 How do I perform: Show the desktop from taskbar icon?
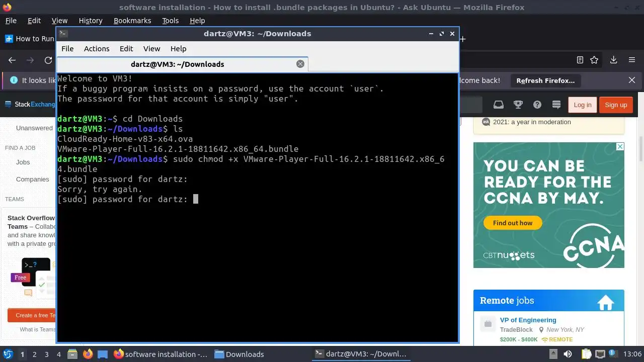point(103,354)
